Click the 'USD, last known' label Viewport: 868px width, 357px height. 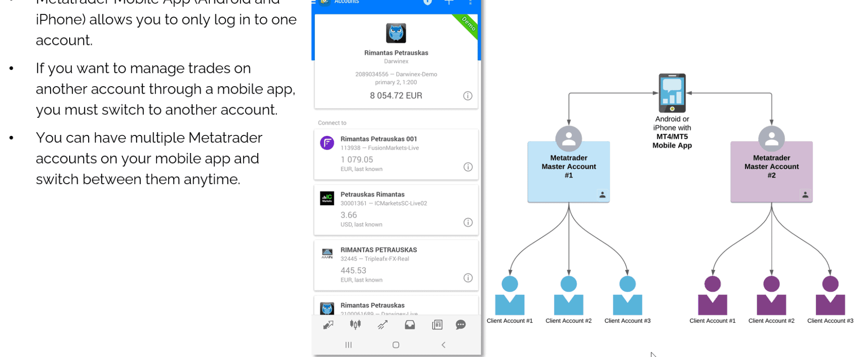click(x=362, y=225)
